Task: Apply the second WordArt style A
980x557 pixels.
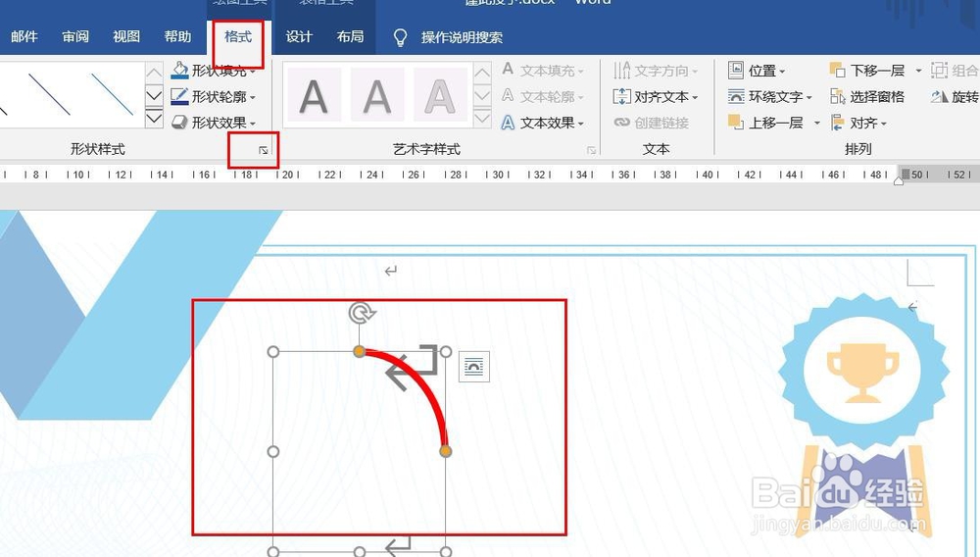Action: click(x=377, y=96)
